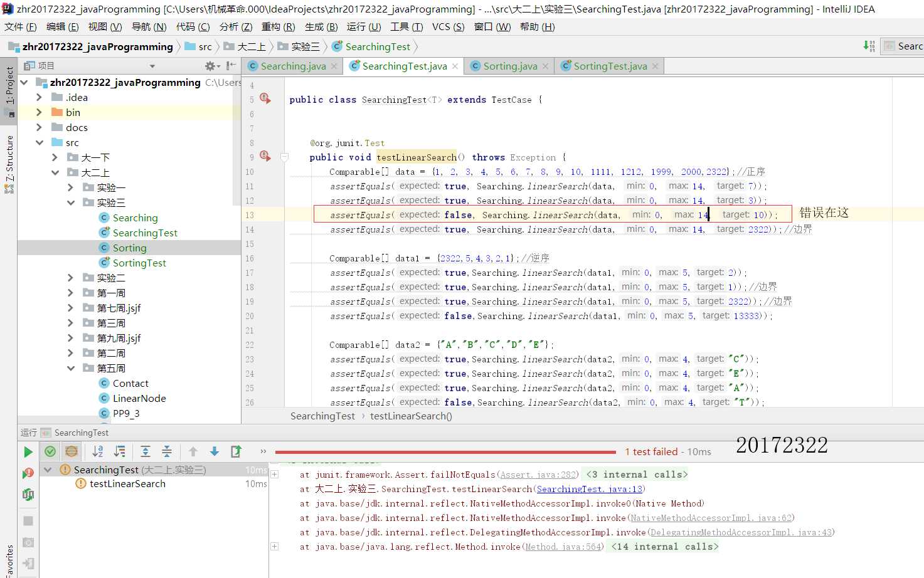Image resolution: width=924 pixels, height=578 pixels.
Task: Click the run gutter icon on line 5
Action: 265,99
